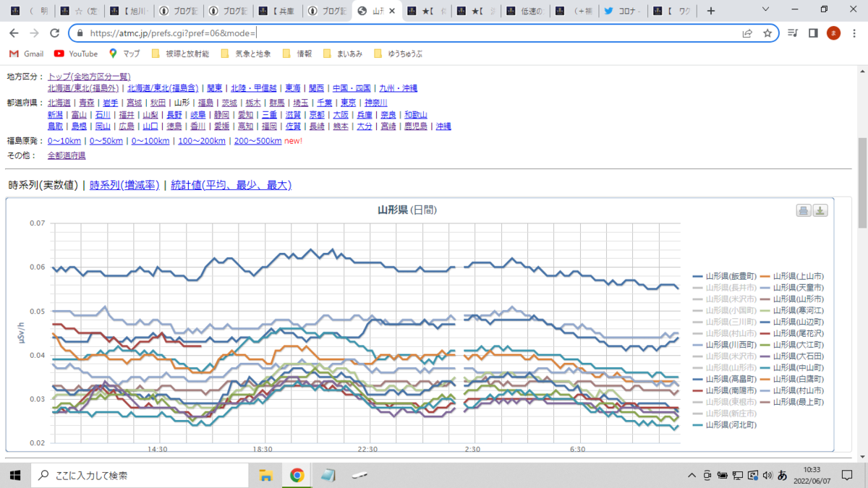The image size is (868, 488).
Task: Select 北海道 prefecture link
Action: pyautogui.click(x=60, y=103)
